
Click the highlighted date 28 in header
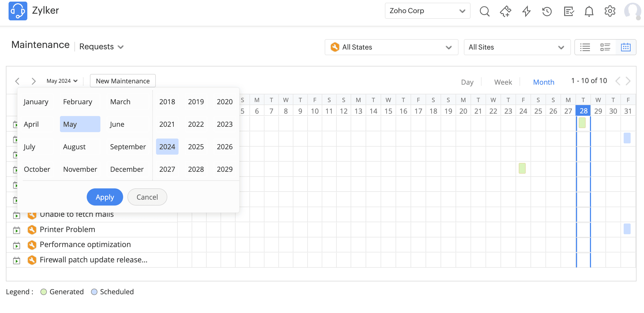click(x=583, y=111)
